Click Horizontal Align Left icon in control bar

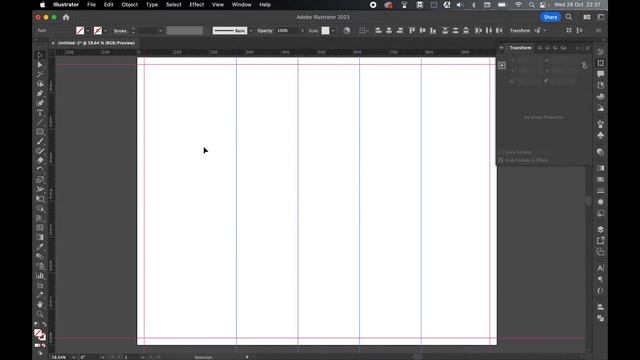click(378, 31)
